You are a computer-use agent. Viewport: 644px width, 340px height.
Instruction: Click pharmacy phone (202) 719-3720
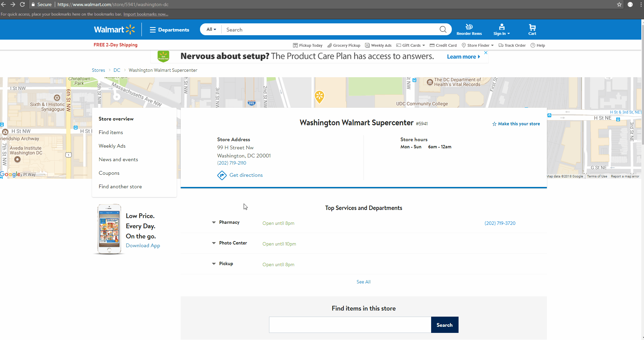(x=500, y=223)
